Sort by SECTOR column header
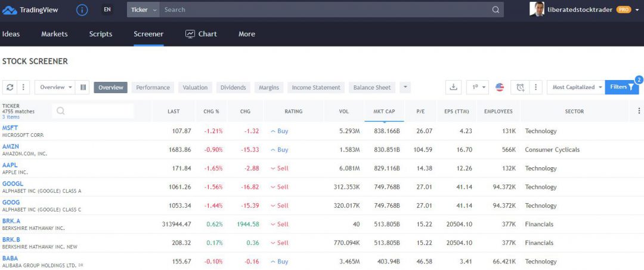The height and width of the screenshot is (270, 644). pyautogui.click(x=574, y=111)
